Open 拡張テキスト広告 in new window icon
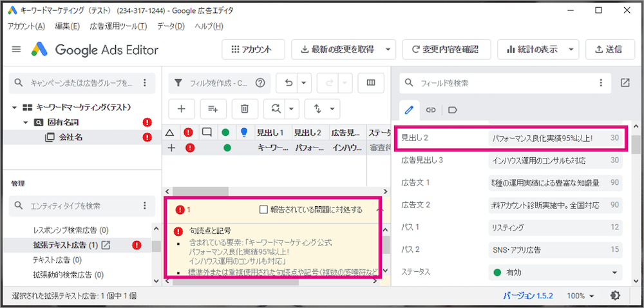Viewport: 644px width, 308px height. coord(106,245)
